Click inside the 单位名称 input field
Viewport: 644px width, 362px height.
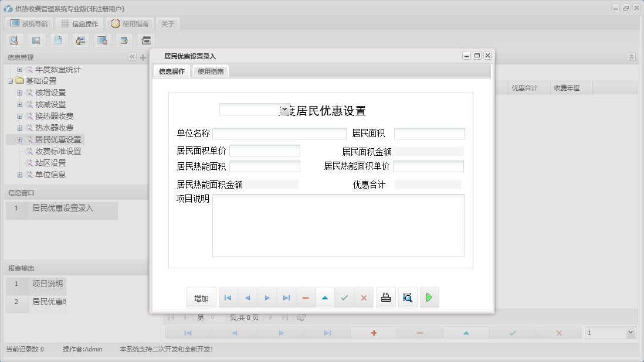tap(280, 133)
